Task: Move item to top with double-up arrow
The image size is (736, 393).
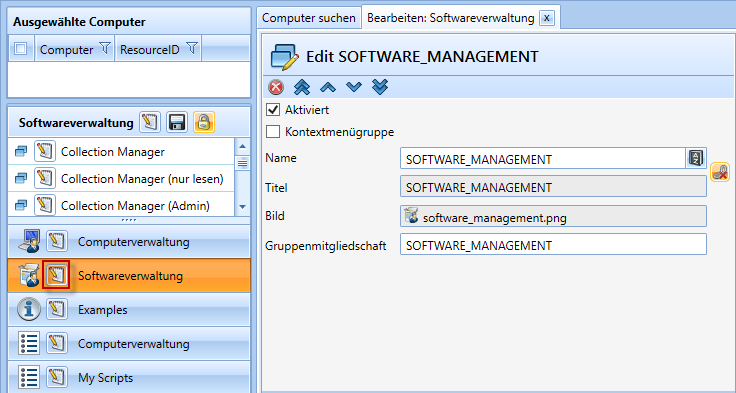Action: (x=302, y=87)
